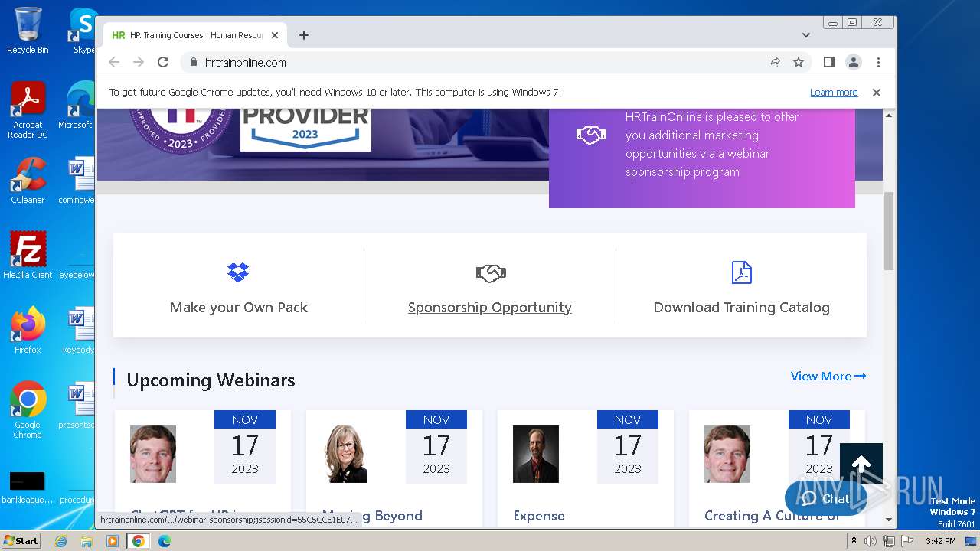Viewport: 980px width, 551px height.
Task: Expand the tab search dropdown arrow
Action: 806,35
